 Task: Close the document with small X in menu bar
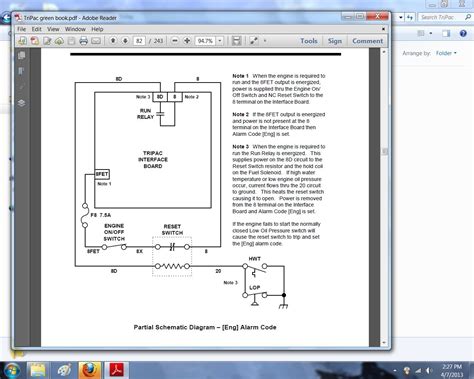[383, 29]
